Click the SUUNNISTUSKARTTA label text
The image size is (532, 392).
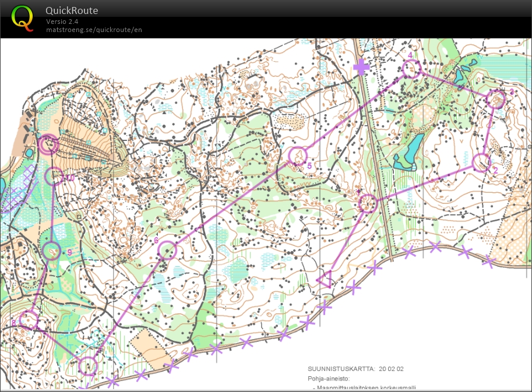[x=341, y=369]
